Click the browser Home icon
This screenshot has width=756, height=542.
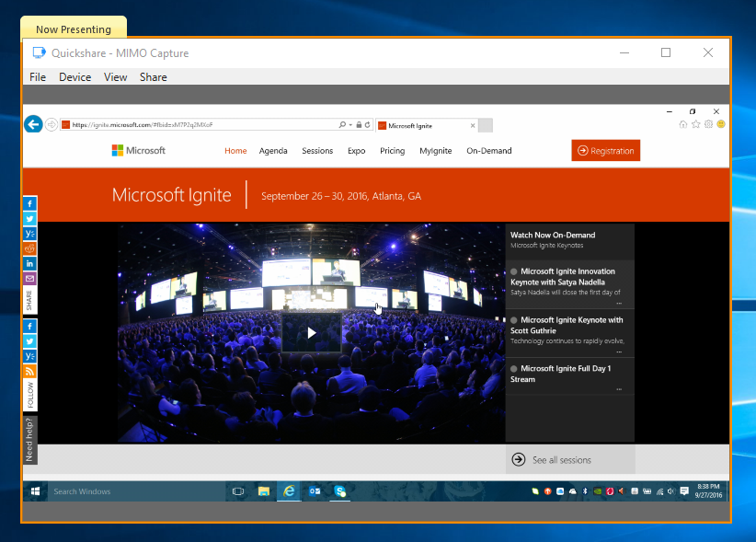pos(683,124)
